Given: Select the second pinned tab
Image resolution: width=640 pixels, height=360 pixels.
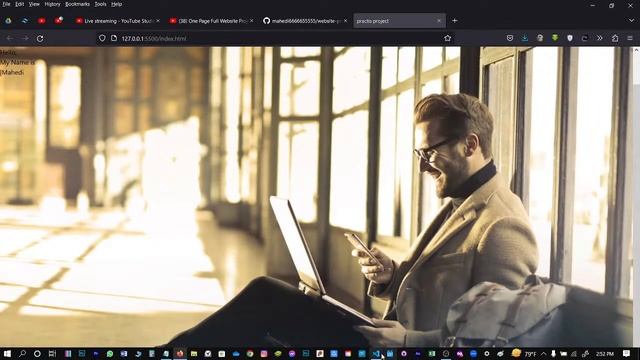Looking at the screenshot, I should pos(24,21).
